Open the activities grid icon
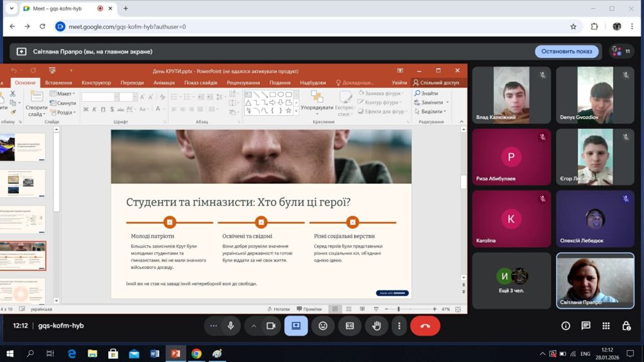This screenshot has width=644, height=362. [x=606, y=326]
